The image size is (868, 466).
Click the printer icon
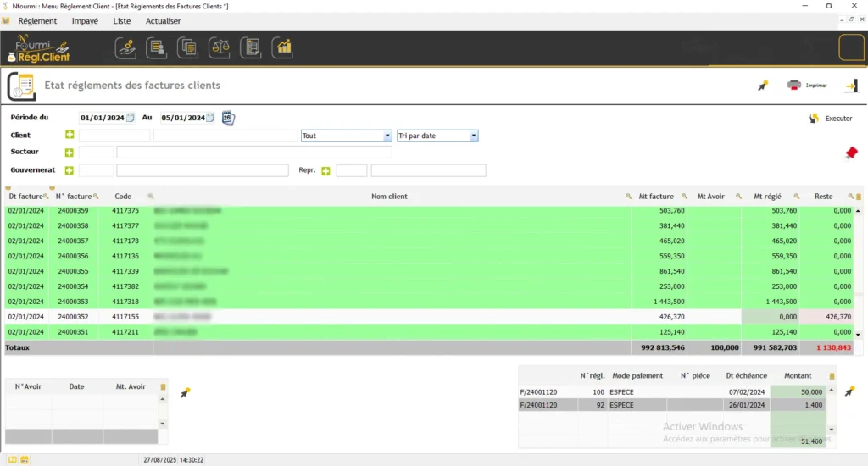click(x=793, y=86)
